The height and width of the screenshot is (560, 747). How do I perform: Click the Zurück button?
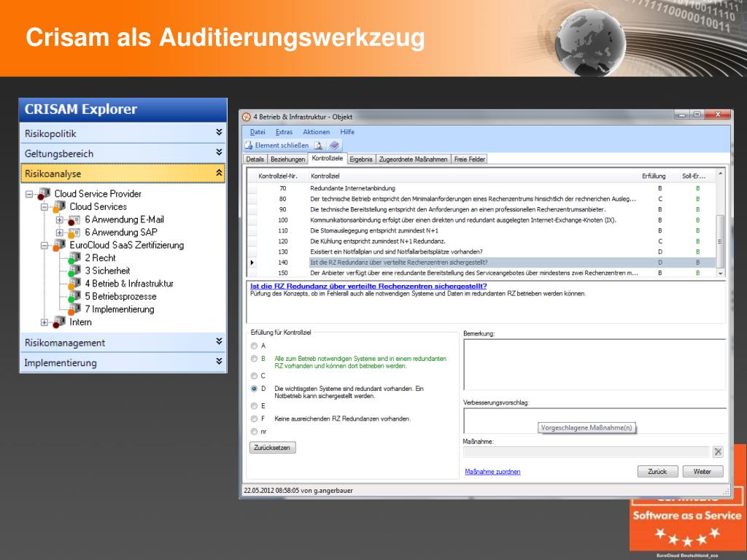pyautogui.click(x=657, y=472)
